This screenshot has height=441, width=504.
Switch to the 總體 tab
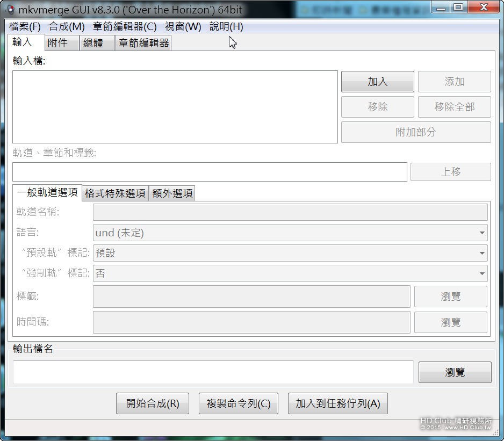pos(97,43)
